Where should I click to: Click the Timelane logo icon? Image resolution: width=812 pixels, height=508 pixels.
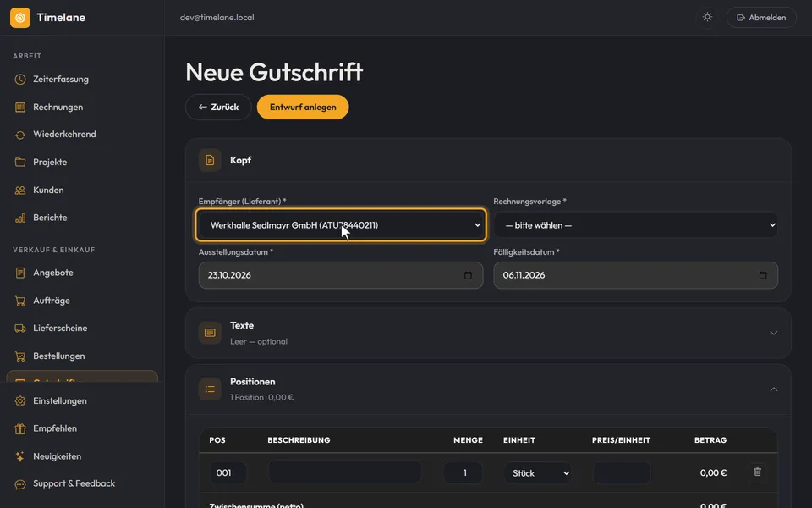20,18
